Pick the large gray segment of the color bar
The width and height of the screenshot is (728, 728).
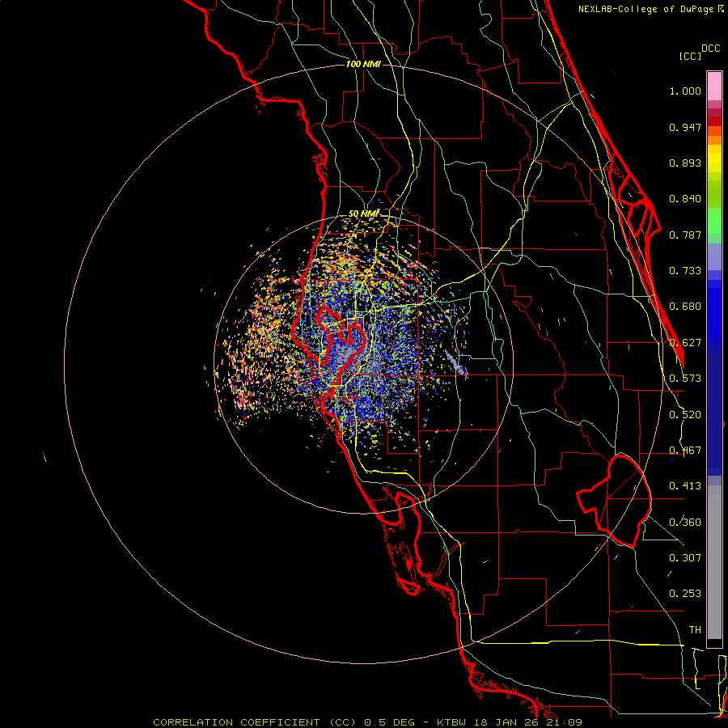[x=714, y=562]
